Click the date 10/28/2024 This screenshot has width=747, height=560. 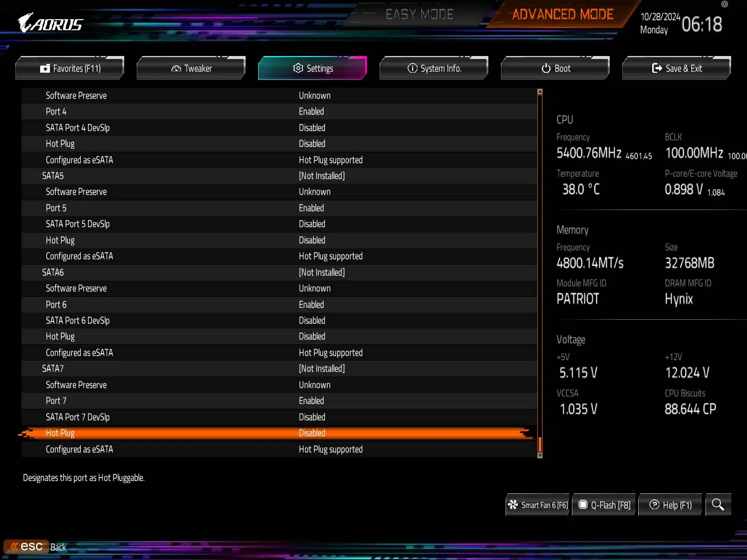coord(660,17)
